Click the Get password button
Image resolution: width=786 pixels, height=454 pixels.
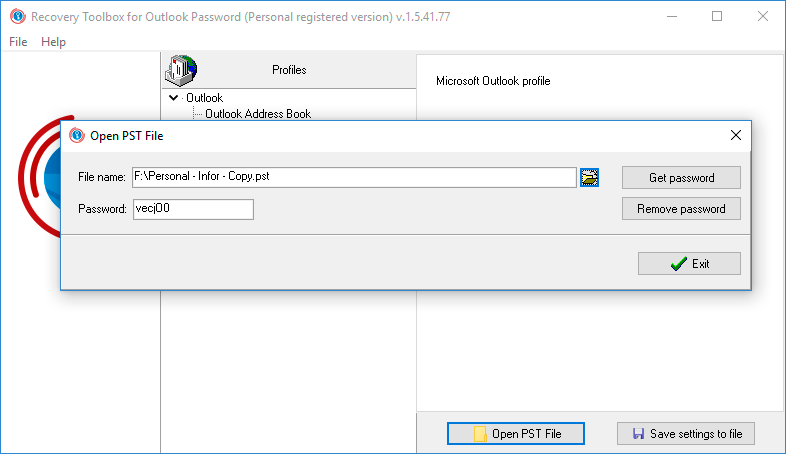click(x=681, y=178)
